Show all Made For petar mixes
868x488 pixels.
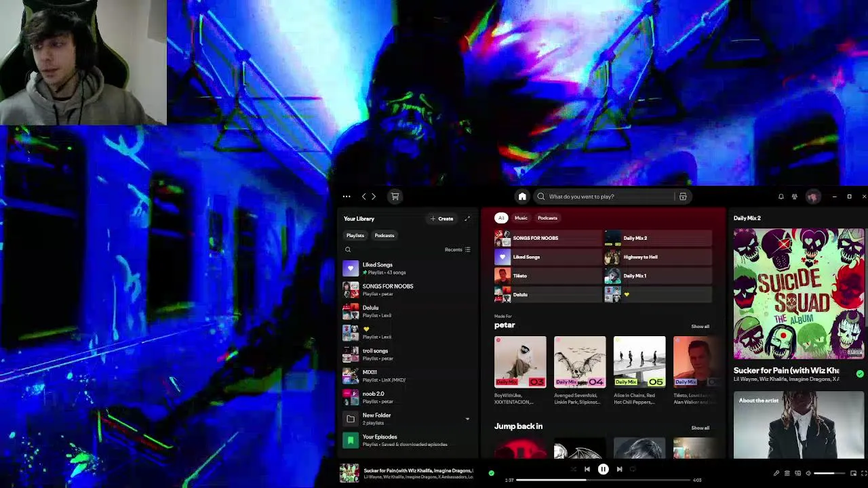click(x=701, y=326)
